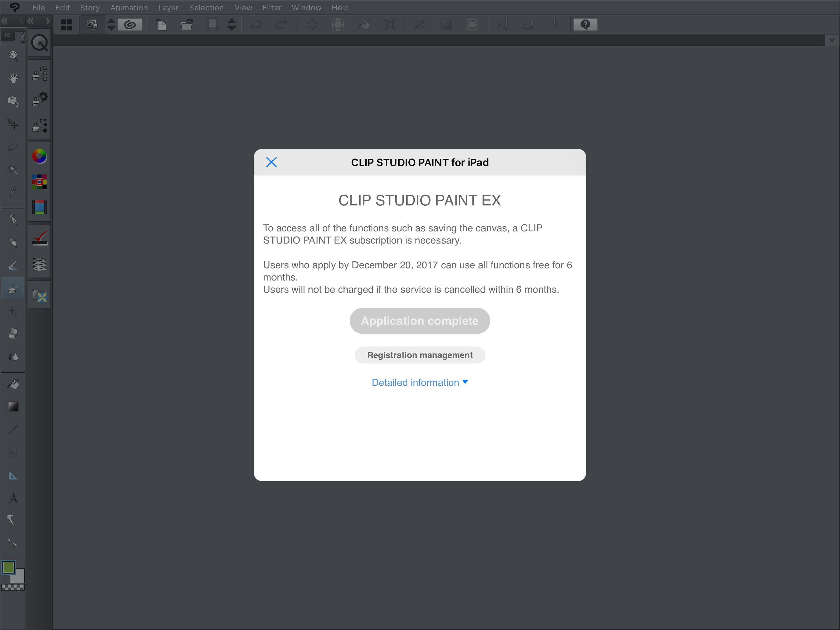Select the Text tool
Screen dimensions: 840x630
click(13, 498)
